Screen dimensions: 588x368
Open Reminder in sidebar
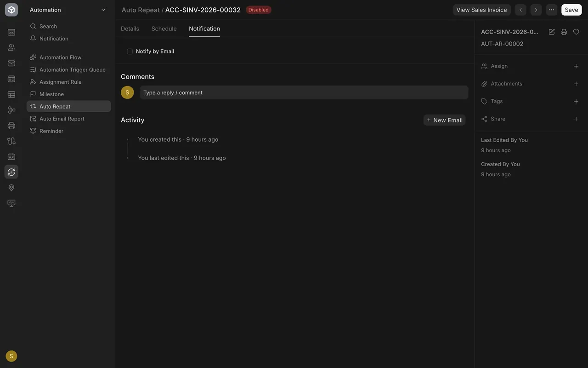(x=69, y=131)
